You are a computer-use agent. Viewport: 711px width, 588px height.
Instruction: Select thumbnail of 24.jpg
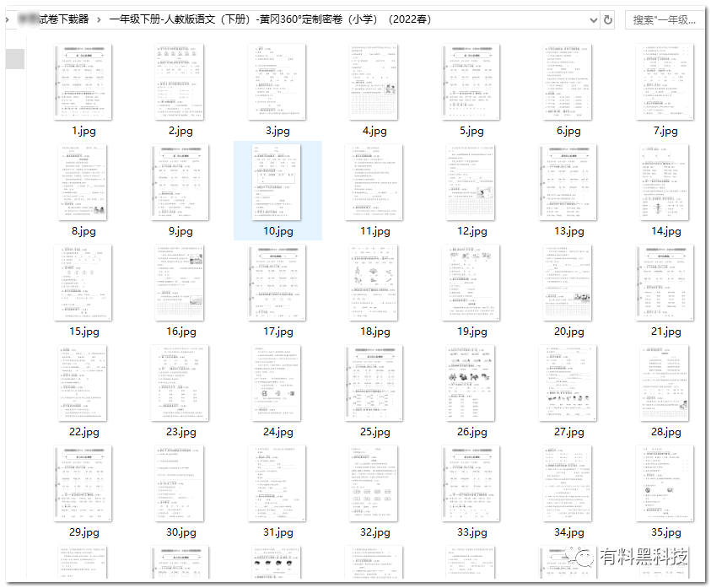(x=277, y=383)
